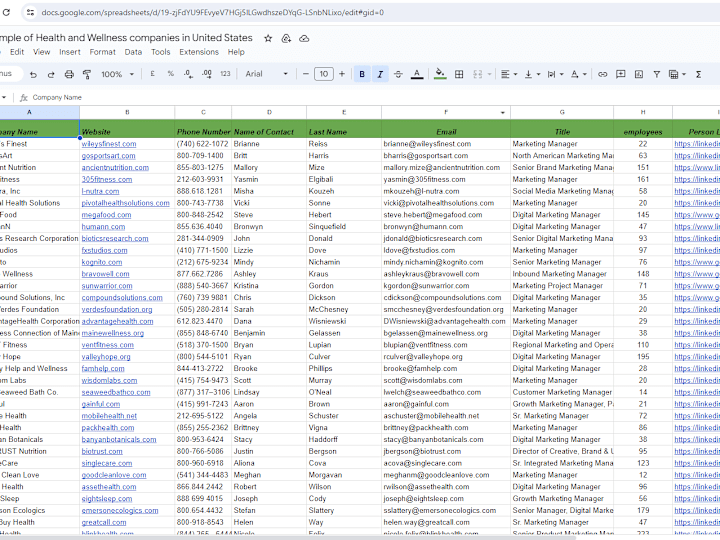Open the Tools menu
Viewport: 720px width, 540px height.
click(x=161, y=52)
